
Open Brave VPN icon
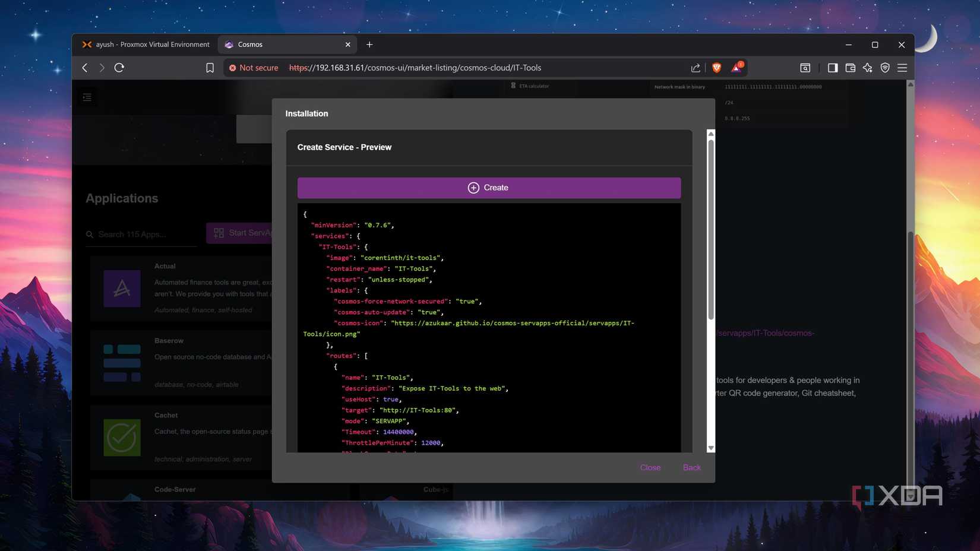pyautogui.click(x=885, y=68)
